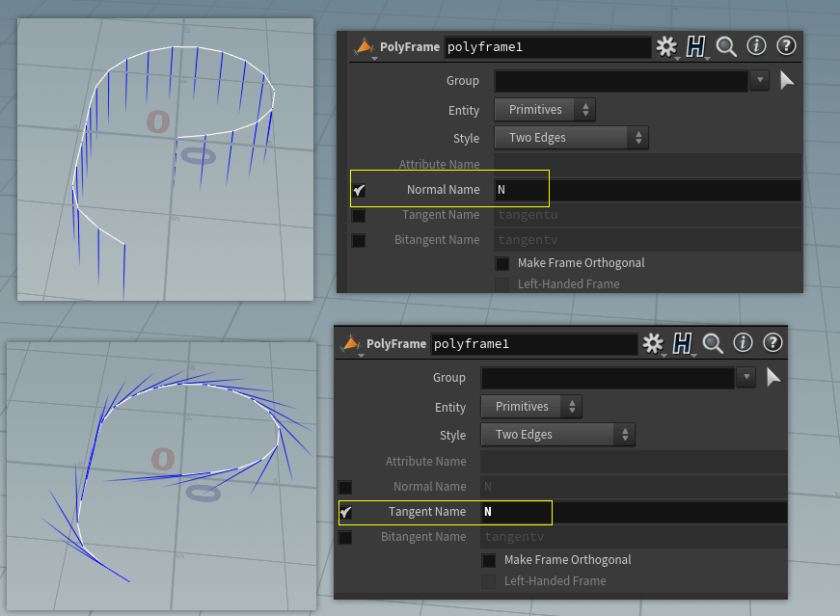The height and width of the screenshot is (616, 840).
Task: Click the Group input field in lower panel
Action: [608, 378]
